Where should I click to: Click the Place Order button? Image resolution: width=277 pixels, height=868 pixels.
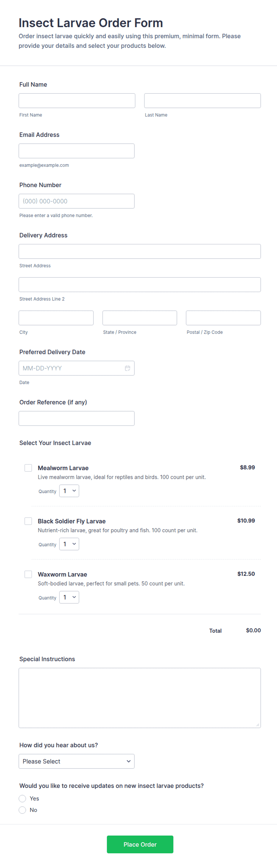coord(140,844)
